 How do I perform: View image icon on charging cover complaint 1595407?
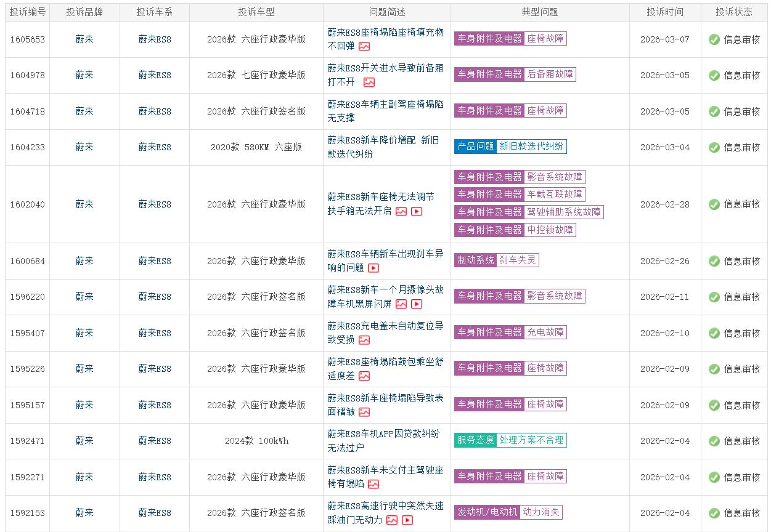point(365,340)
